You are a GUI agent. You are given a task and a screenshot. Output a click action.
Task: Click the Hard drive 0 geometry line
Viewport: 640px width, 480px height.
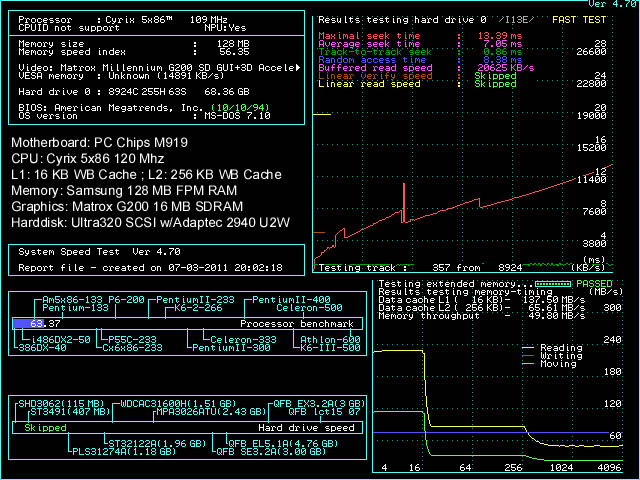click(134, 92)
